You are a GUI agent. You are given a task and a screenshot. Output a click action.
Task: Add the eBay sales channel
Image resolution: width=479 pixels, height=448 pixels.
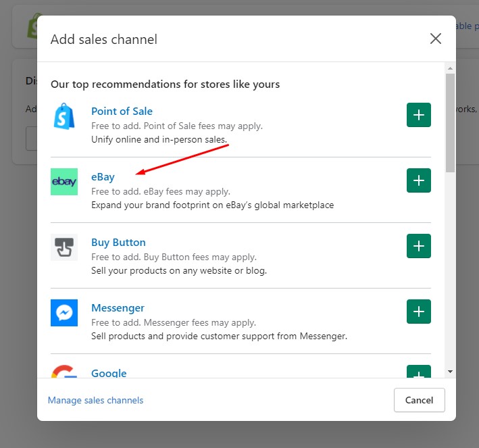point(418,180)
